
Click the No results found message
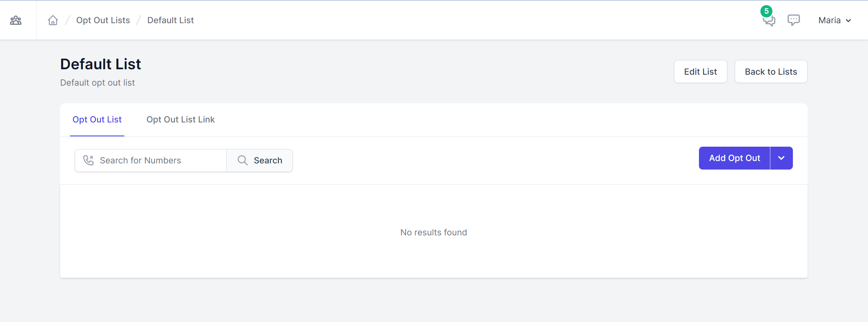[434, 232]
